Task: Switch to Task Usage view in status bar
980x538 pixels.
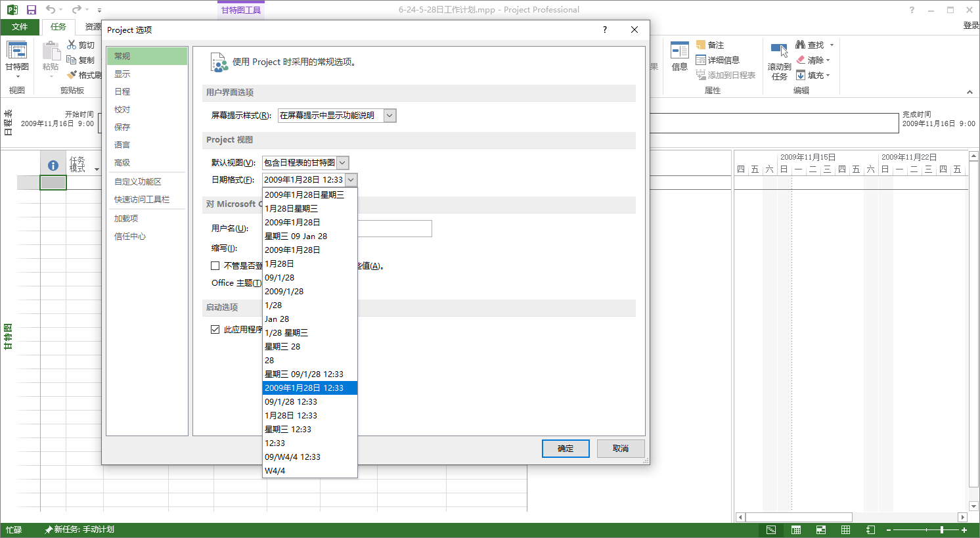Action: pyautogui.click(x=796, y=529)
